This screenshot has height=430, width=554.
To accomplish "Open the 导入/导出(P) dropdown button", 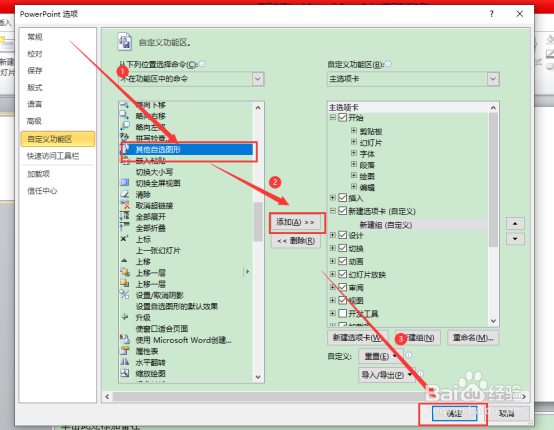I will point(387,375).
